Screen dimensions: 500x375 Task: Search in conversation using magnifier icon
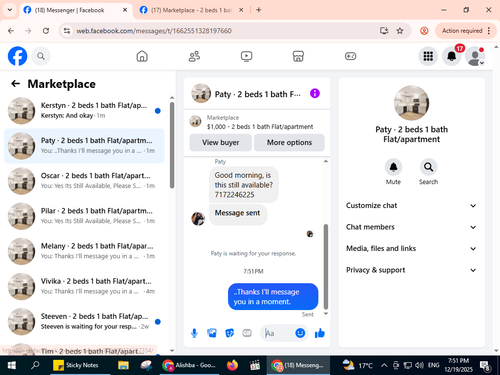pos(428,167)
